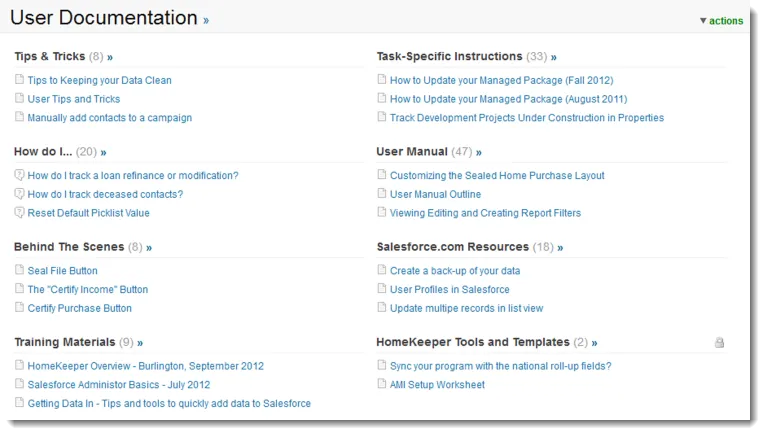Expand the Salesforce.com Resources section arrows
This screenshot has height=435, width=765.
point(560,248)
